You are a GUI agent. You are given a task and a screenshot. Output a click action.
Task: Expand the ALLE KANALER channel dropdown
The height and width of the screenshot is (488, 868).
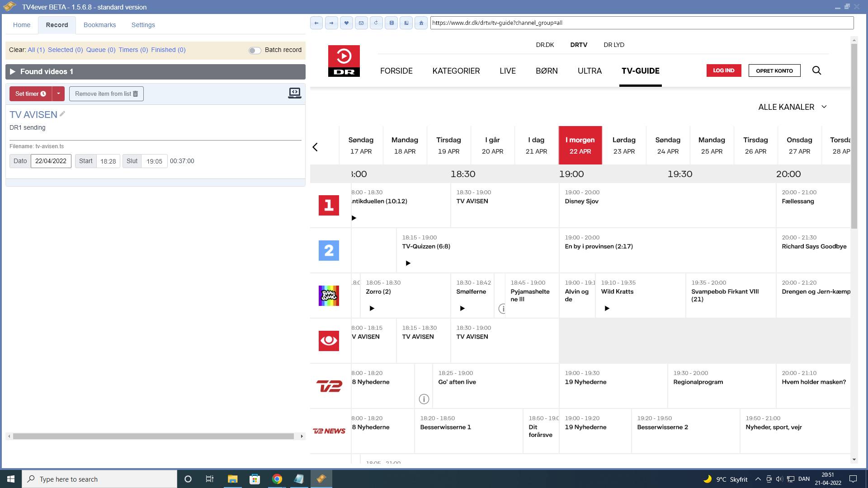pos(793,107)
